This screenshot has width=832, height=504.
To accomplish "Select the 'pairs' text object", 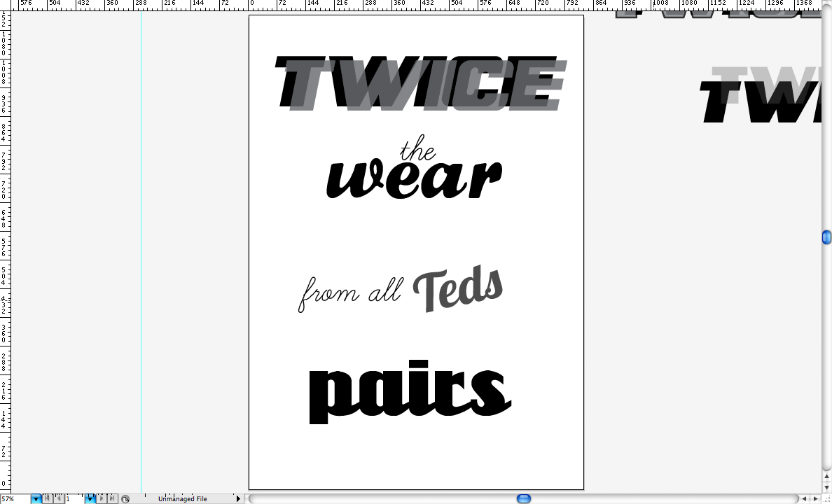I will (x=410, y=391).
